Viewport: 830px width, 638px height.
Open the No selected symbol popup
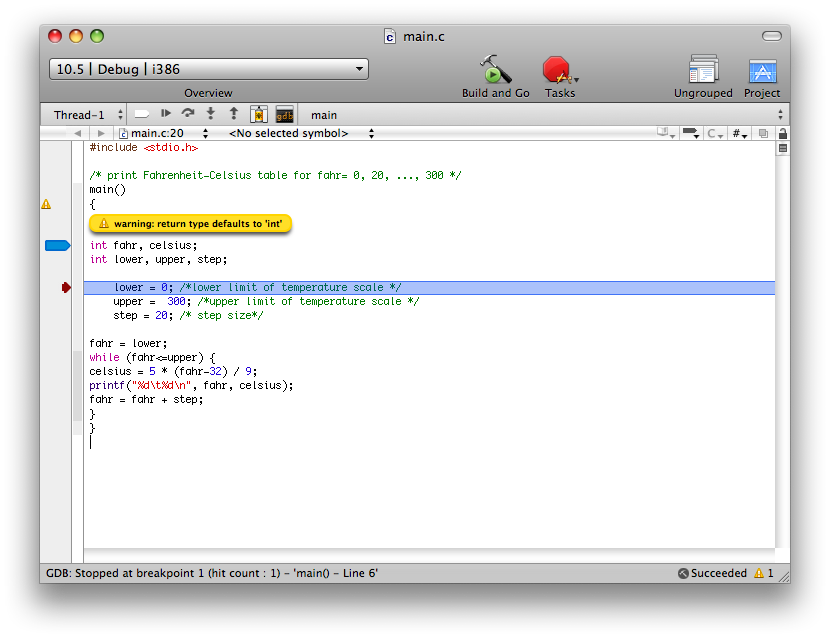pyautogui.click(x=301, y=133)
